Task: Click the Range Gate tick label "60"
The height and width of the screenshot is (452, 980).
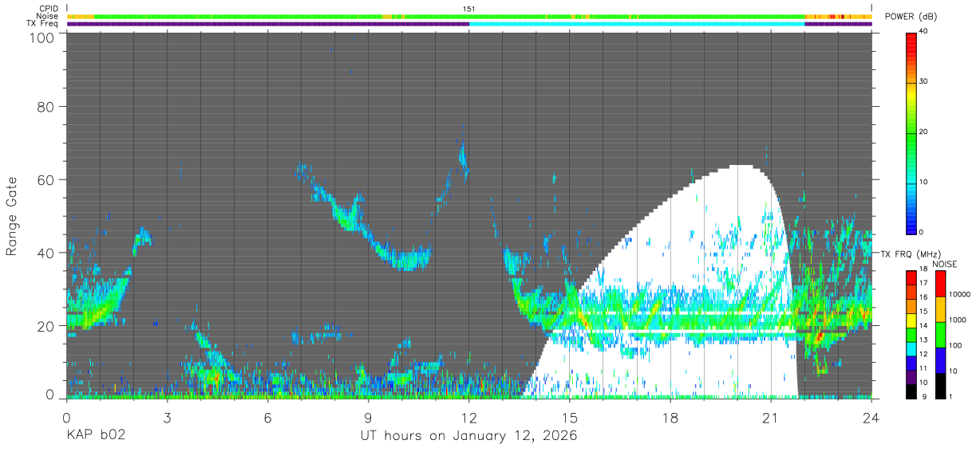Action: 46,179
